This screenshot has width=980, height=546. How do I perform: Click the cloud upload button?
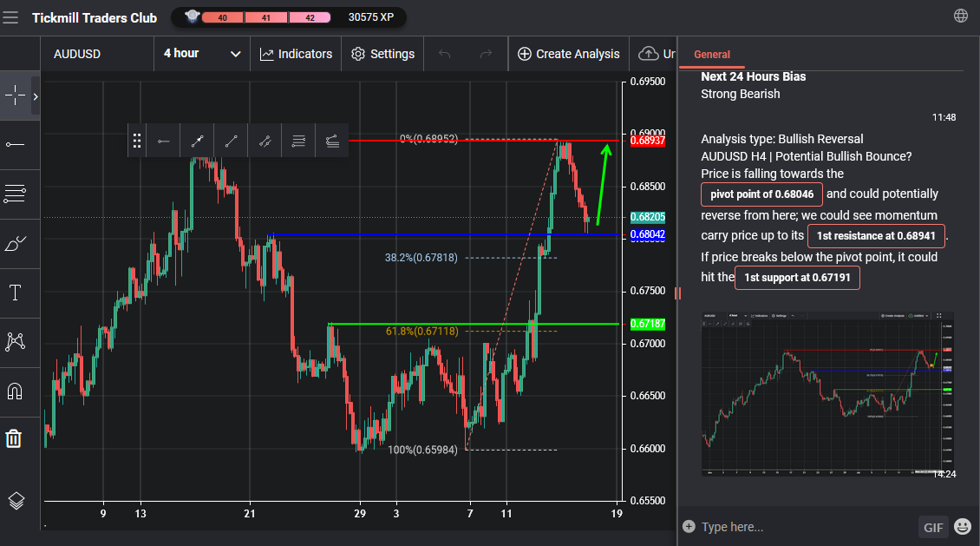[x=649, y=54]
